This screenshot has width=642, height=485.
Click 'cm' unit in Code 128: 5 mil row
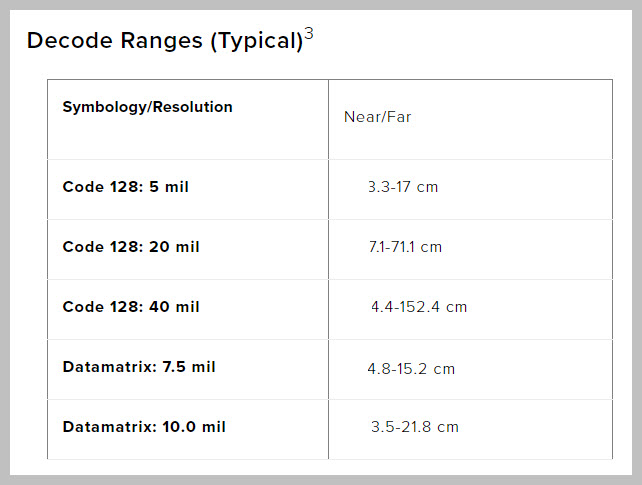point(428,187)
